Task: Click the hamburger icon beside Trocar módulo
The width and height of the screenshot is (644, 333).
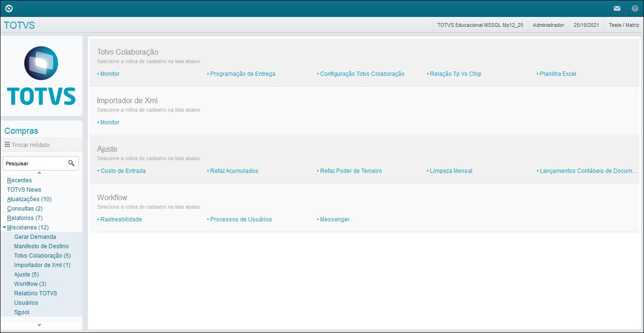Action: pyautogui.click(x=7, y=145)
